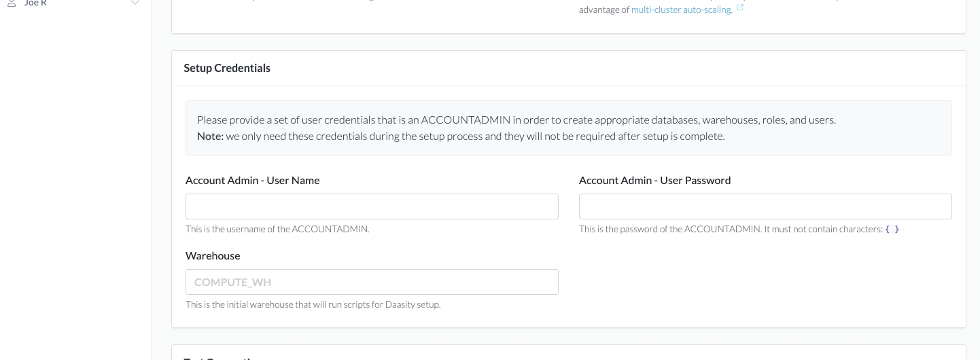Viewport: 980px width, 360px height.
Task: Click the Account Admin - User Password label
Action: [x=654, y=180]
